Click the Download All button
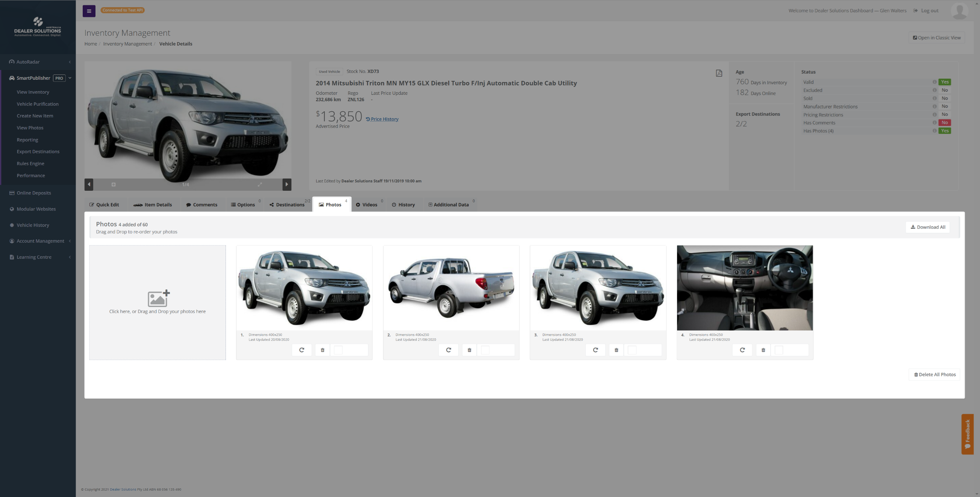This screenshot has width=980, height=497. (927, 227)
